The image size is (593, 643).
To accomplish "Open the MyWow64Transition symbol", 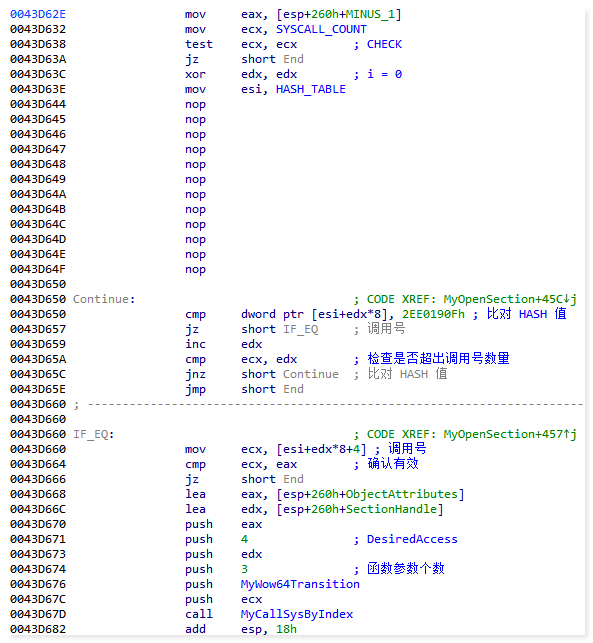I will coord(300,584).
